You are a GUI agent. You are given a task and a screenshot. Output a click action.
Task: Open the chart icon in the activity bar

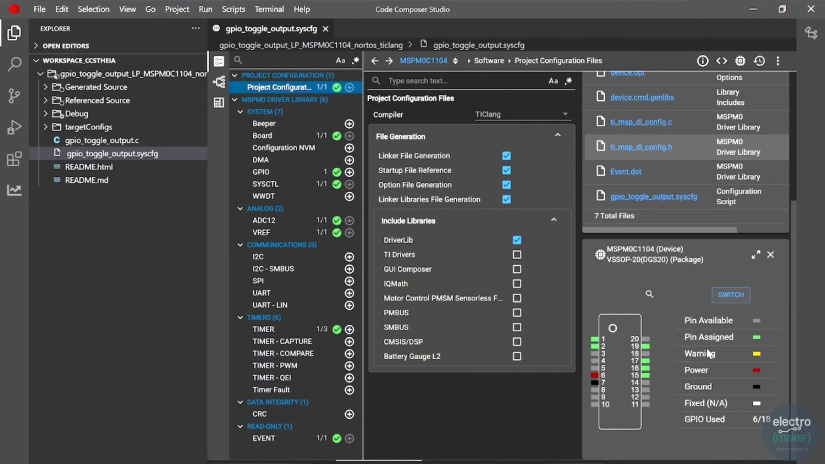(x=14, y=190)
